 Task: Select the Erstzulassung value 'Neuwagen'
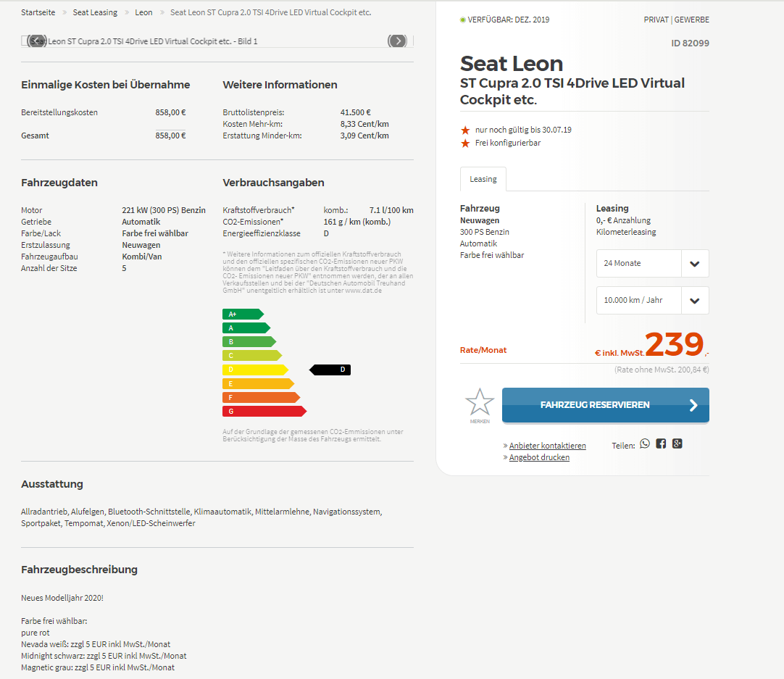141,244
